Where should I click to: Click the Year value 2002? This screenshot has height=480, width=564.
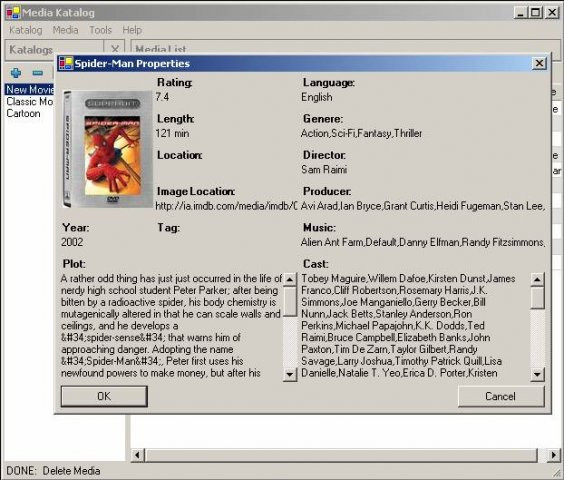coord(72,242)
